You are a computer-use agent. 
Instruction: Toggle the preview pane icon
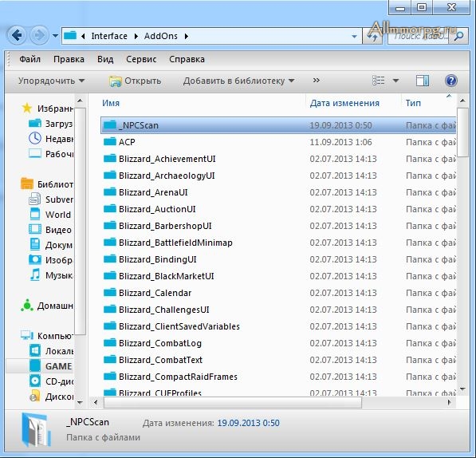click(423, 81)
